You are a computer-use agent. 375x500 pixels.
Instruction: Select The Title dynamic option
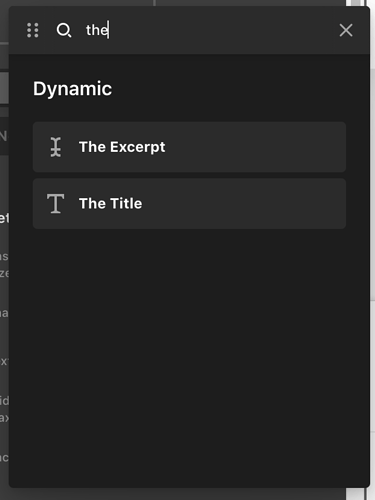(189, 203)
